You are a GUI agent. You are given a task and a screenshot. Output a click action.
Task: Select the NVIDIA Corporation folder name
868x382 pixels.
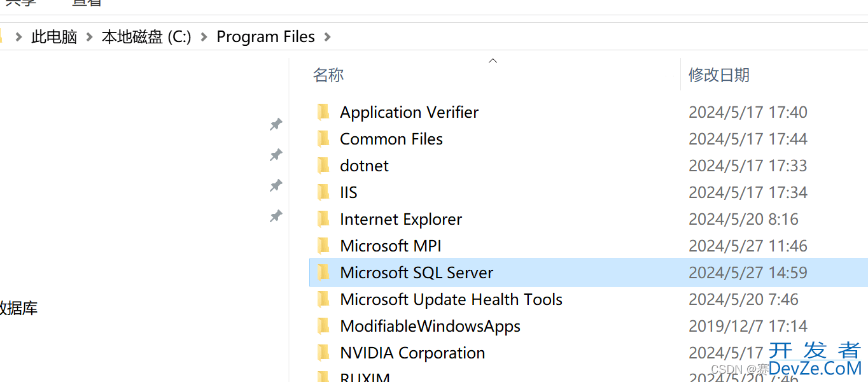412,353
